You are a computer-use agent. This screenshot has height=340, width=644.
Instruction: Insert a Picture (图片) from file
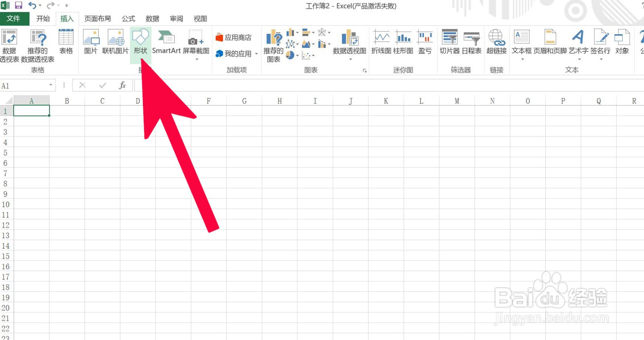tap(91, 42)
